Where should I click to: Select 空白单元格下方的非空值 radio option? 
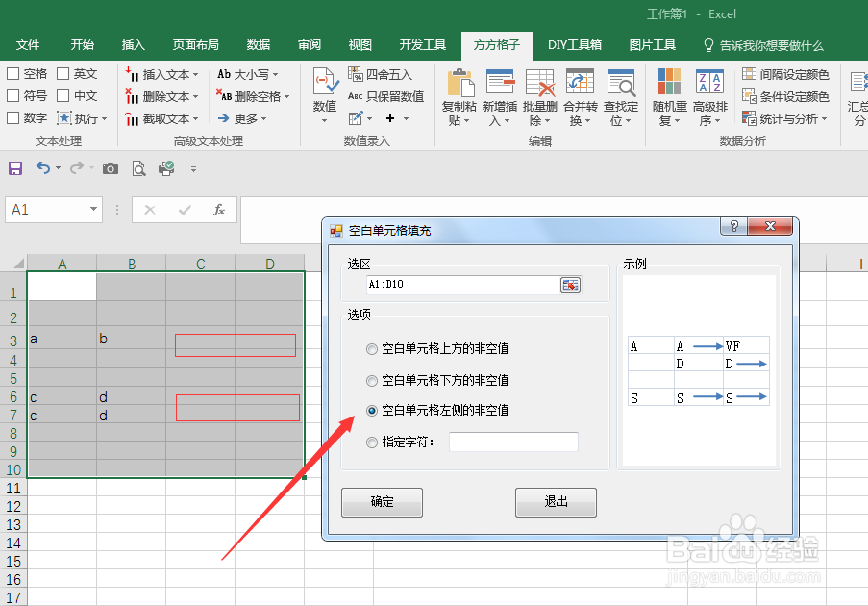372,381
